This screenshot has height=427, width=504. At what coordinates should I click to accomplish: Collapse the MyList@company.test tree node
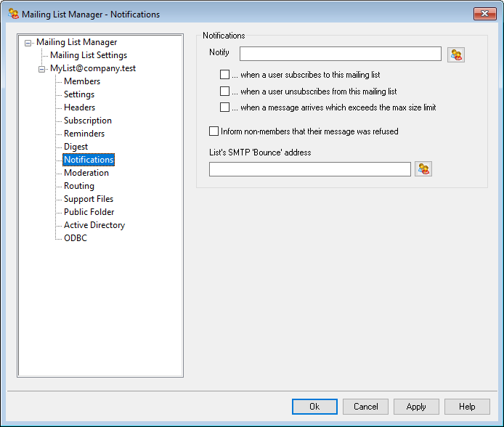41,69
